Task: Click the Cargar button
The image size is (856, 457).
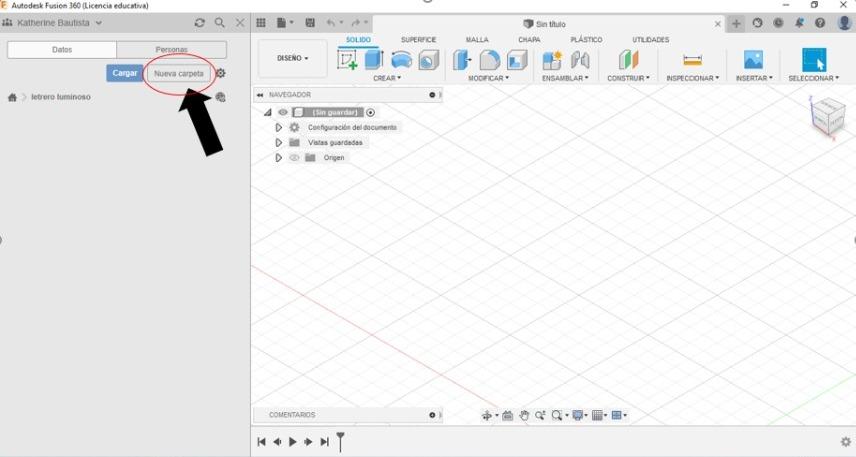Action: [x=124, y=73]
